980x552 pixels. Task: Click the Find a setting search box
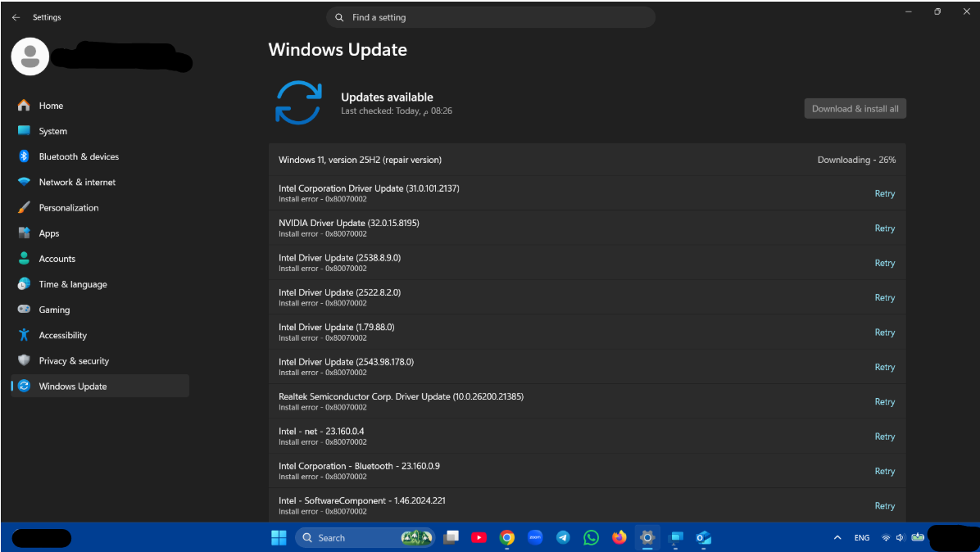pyautogui.click(x=491, y=17)
